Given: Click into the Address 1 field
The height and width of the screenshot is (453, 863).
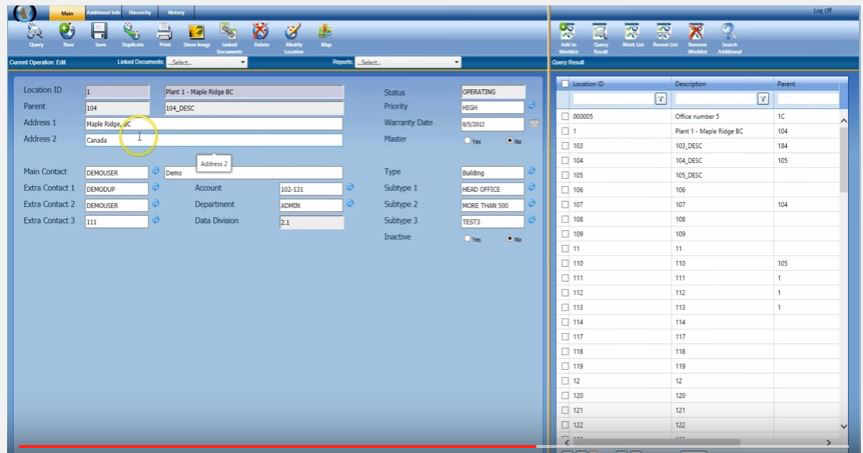Looking at the screenshot, I should (x=214, y=124).
